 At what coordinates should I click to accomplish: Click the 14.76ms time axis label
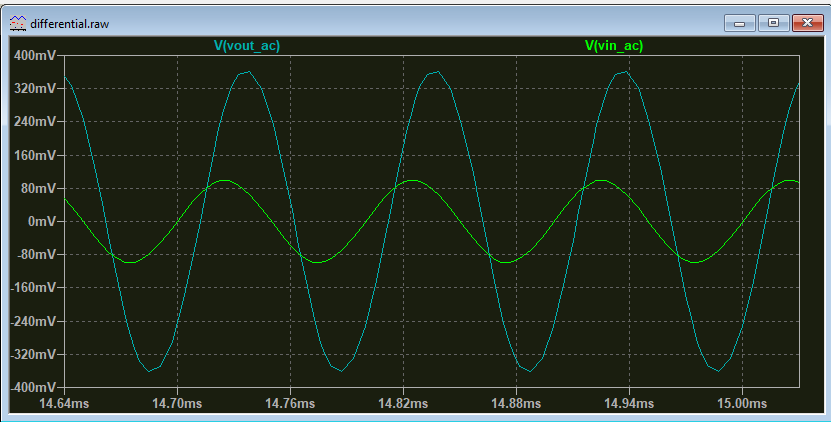click(x=290, y=403)
